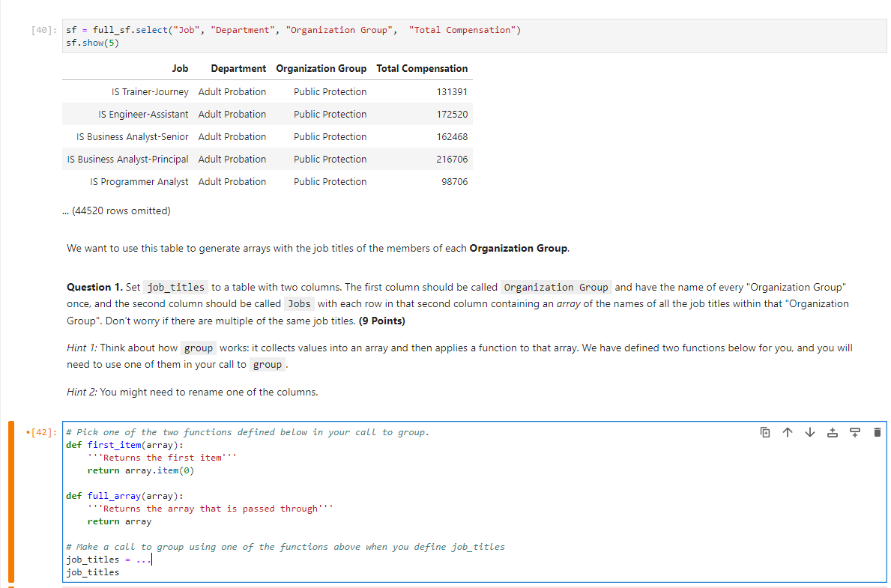Click the 'Returns the first item' docstring

pyautogui.click(x=162, y=458)
